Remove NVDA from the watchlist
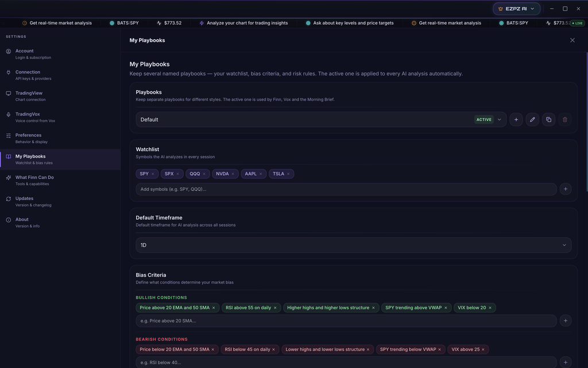 (233, 174)
